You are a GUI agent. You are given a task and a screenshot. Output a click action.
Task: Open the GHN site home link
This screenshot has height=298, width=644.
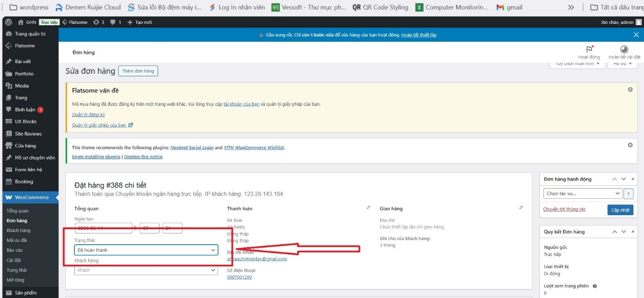(x=27, y=22)
